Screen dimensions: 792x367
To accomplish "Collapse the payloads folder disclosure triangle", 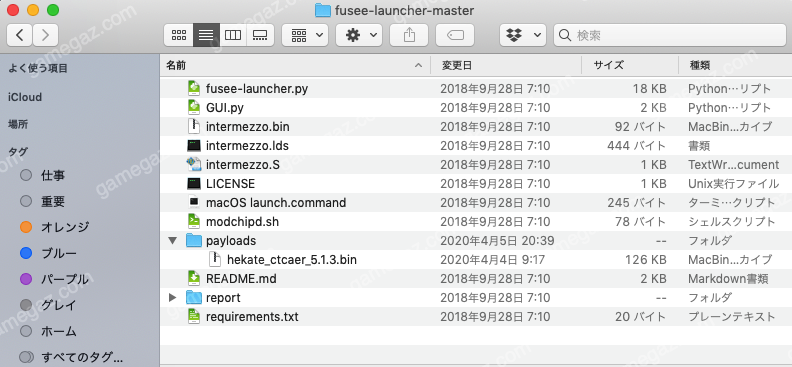I will click(x=173, y=241).
